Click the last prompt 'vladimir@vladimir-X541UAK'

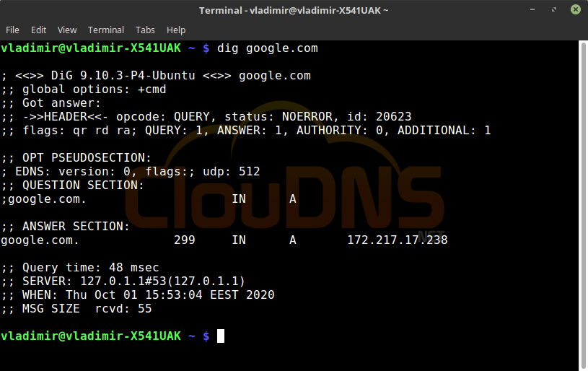(91, 336)
